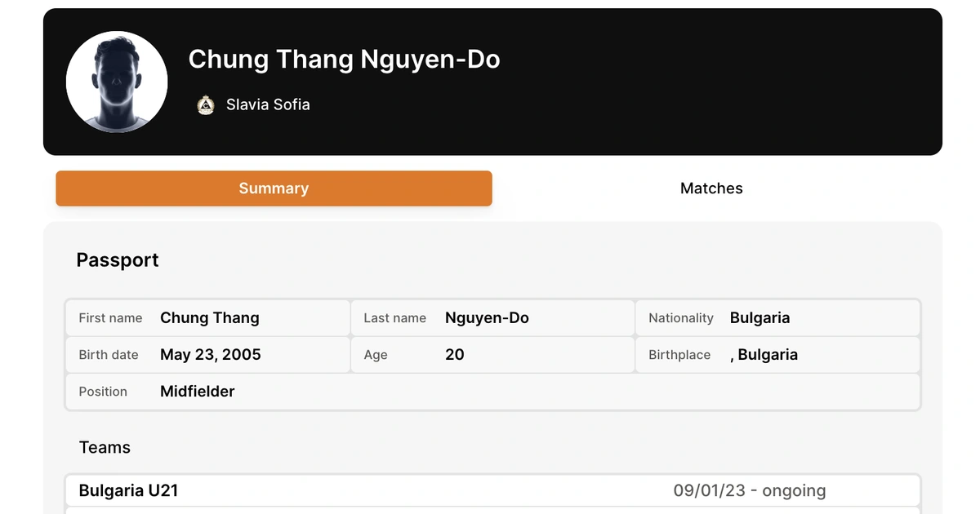Click the Last name Nguyen-Do field
The height and width of the screenshot is (514, 980).
coord(492,318)
